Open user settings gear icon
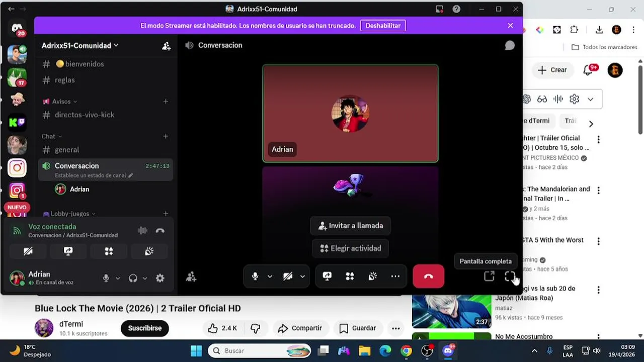This screenshot has width=644, height=362. coord(160,278)
